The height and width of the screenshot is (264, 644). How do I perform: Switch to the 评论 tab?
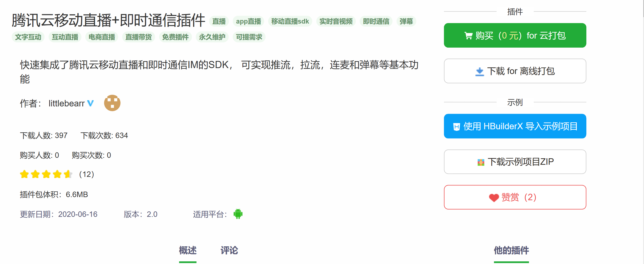tap(229, 250)
